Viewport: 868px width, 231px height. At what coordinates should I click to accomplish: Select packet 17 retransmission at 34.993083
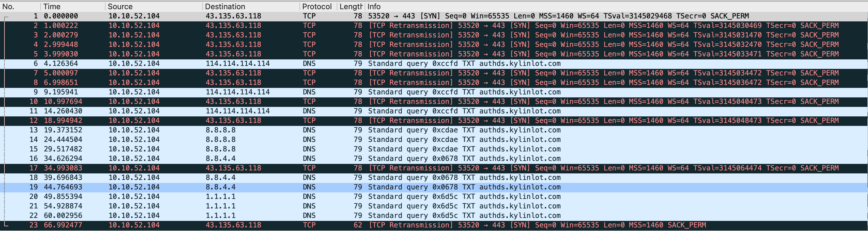pyautogui.click(x=434, y=168)
